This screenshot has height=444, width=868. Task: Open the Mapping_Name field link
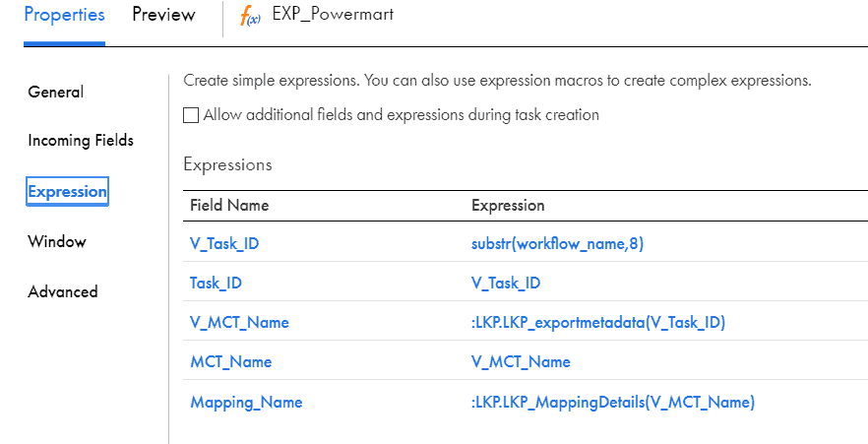pos(246,402)
